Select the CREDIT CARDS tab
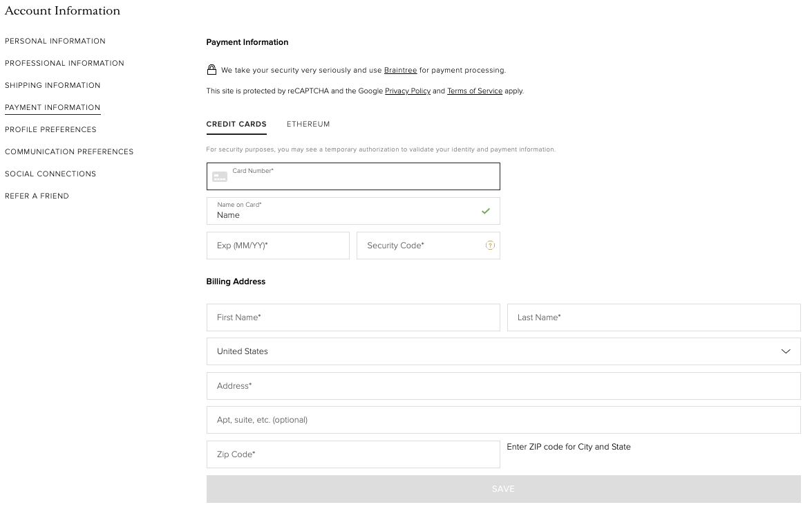The width and height of the screenshot is (812, 516). click(x=236, y=124)
